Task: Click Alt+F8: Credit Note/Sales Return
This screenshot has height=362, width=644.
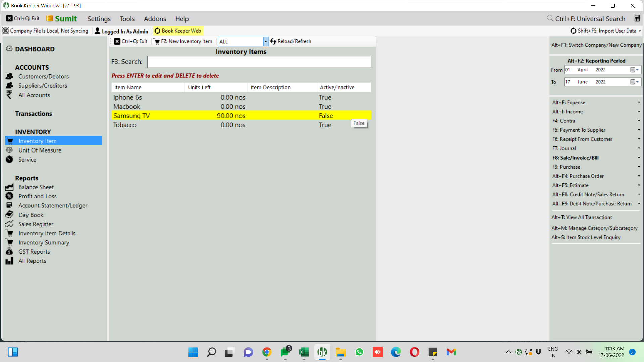Action: (588, 194)
